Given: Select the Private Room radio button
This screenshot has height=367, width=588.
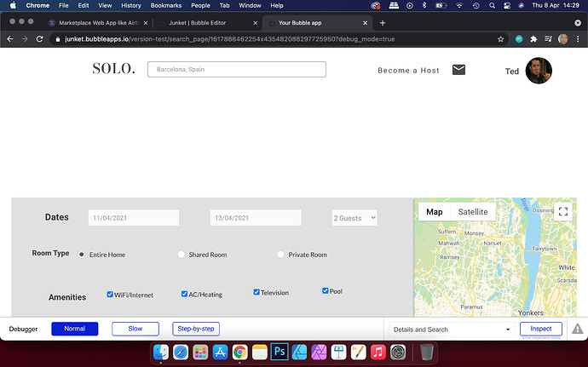Looking at the screenshot, I should [x=280, y=254].
